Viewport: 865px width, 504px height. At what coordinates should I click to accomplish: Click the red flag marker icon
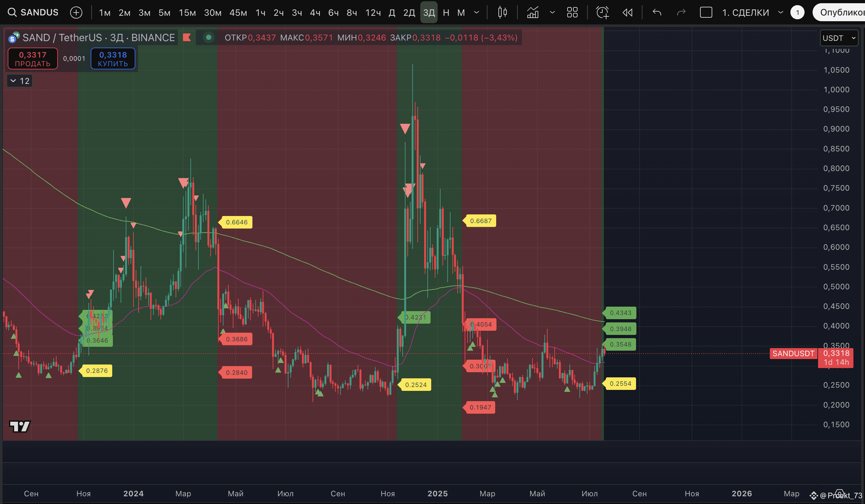[x=187, y=37]
